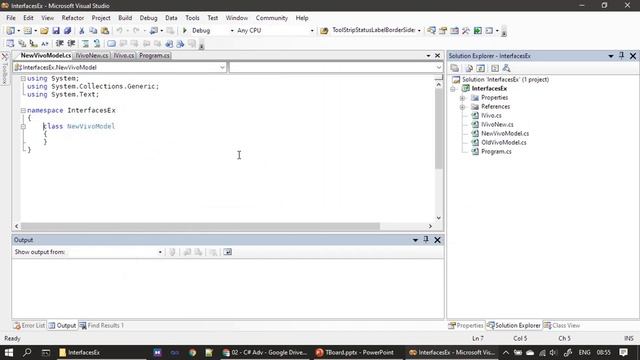
Task: Click the Open File folder icon
Action: point(44,31)
